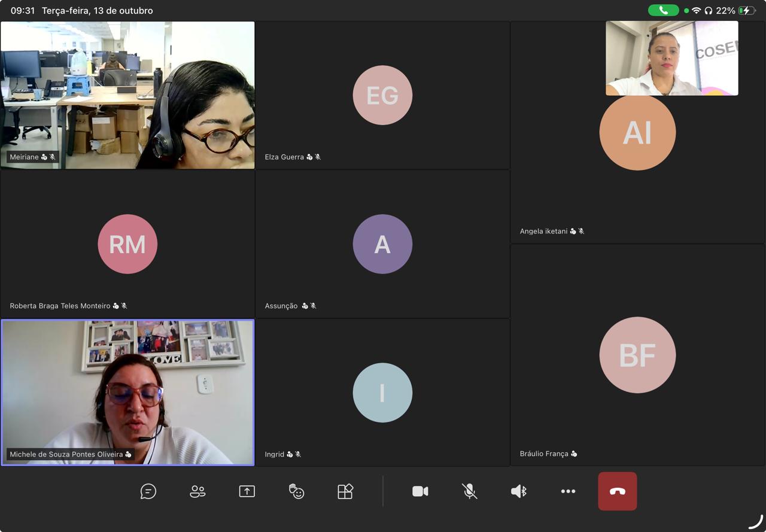Screen dimensions: 766x532
Task: Click the Elza Guerra name label
Action: [x=284, y=157]
